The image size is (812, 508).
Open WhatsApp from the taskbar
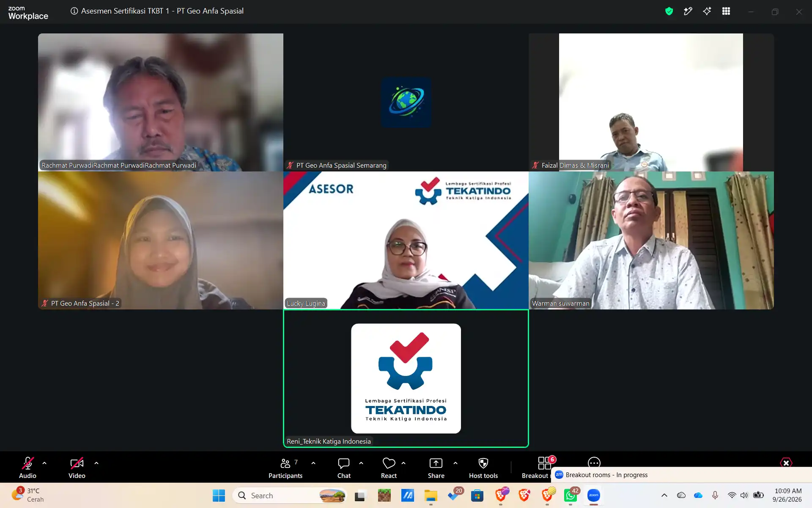[x=571, y=495]
